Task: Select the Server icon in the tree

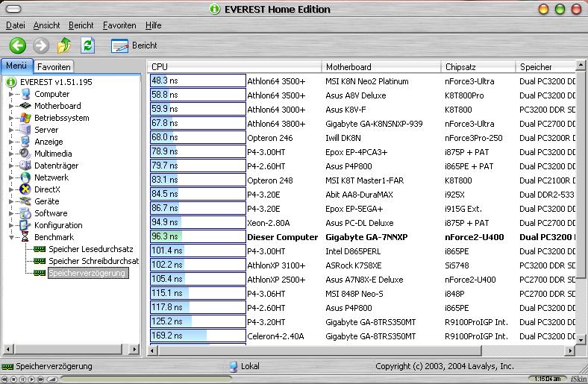Action: pos(25,130)
